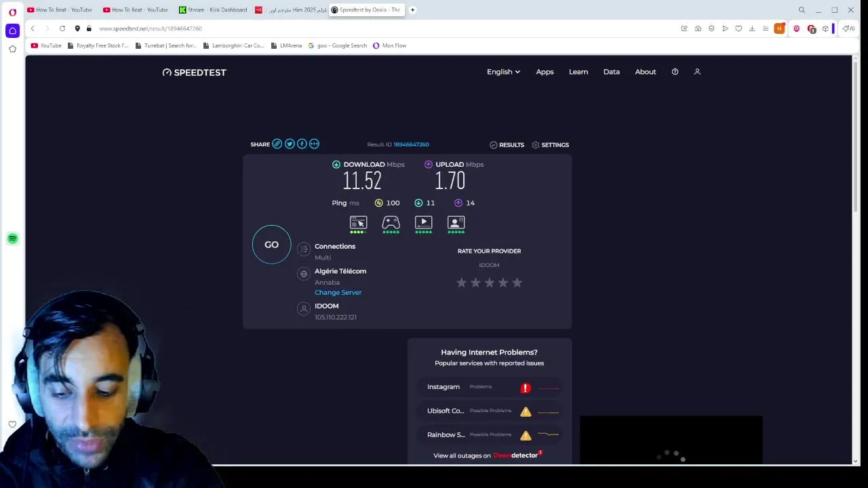Click the video chat performance icon
The image size is (868, 488).
(x=456, y=223)
